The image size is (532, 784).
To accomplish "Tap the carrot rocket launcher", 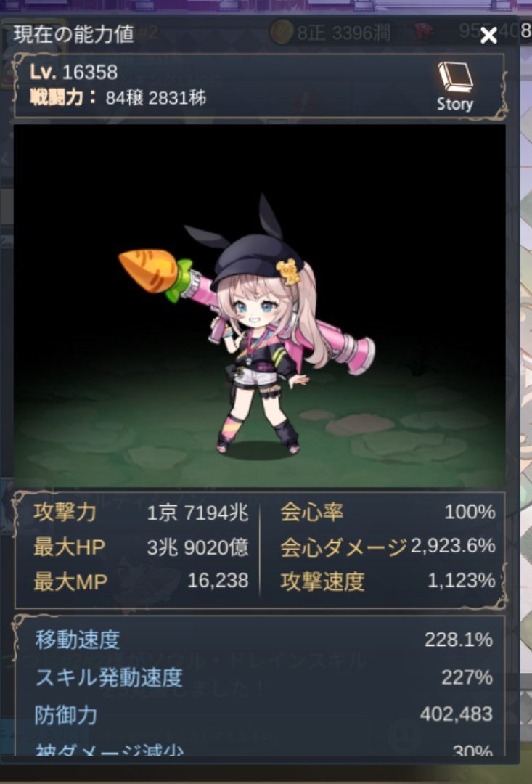I will [x=246, y=305].
